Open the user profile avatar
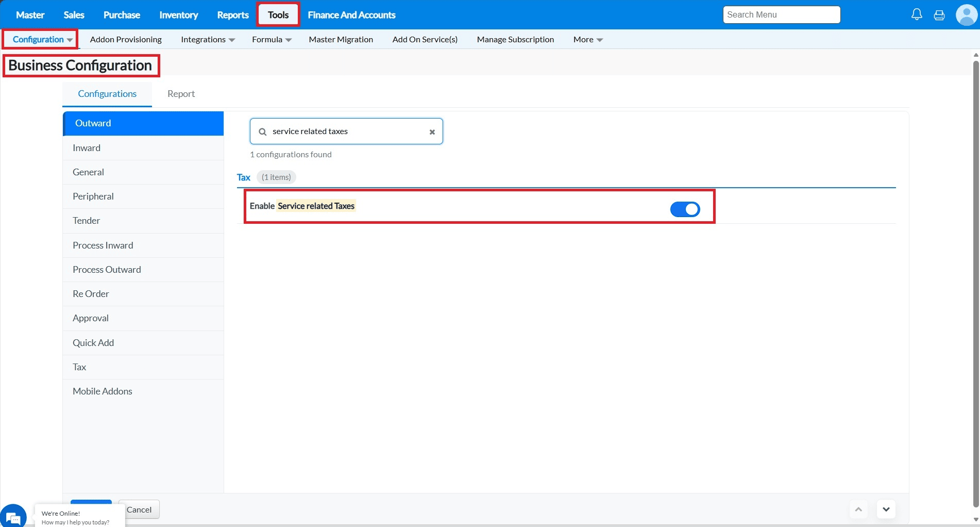This screenshot has height=527, width=980. (x=966, y=14)
